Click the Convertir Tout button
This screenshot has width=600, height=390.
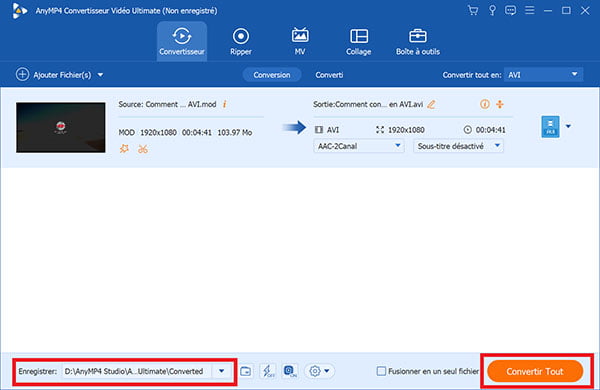pyautogui.click(x=535, y=371)
